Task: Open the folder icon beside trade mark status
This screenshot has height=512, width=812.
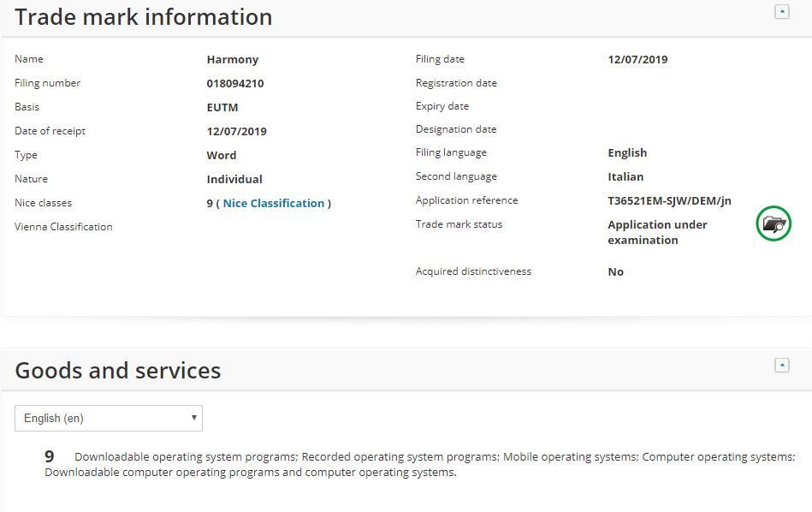Action: [x=773, y=224]
